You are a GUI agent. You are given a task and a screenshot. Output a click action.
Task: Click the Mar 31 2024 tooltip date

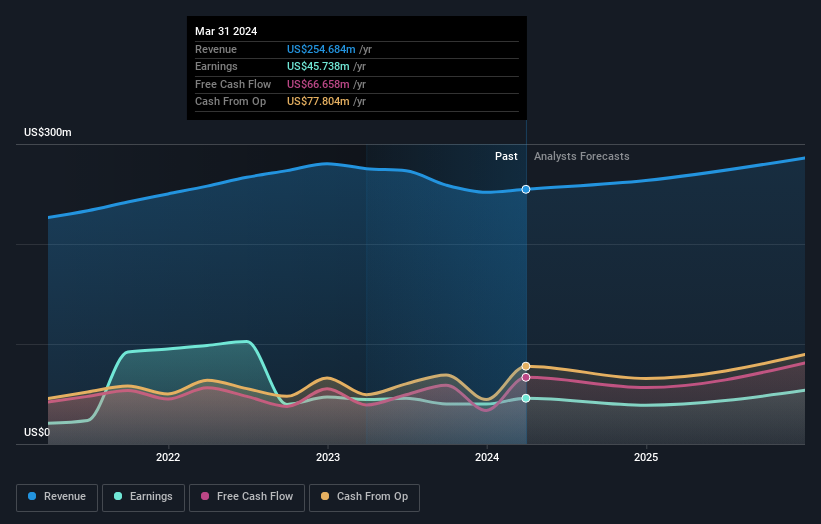click(226, 31)
